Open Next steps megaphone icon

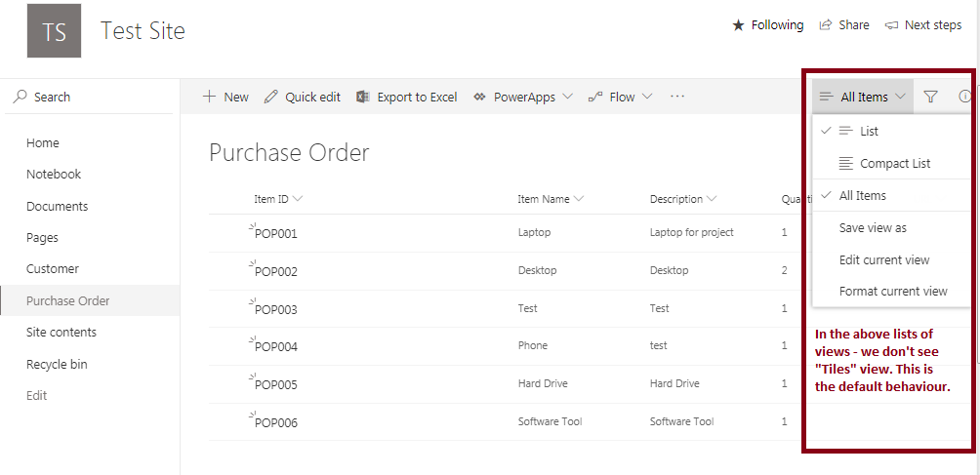(x=890, y=25)
